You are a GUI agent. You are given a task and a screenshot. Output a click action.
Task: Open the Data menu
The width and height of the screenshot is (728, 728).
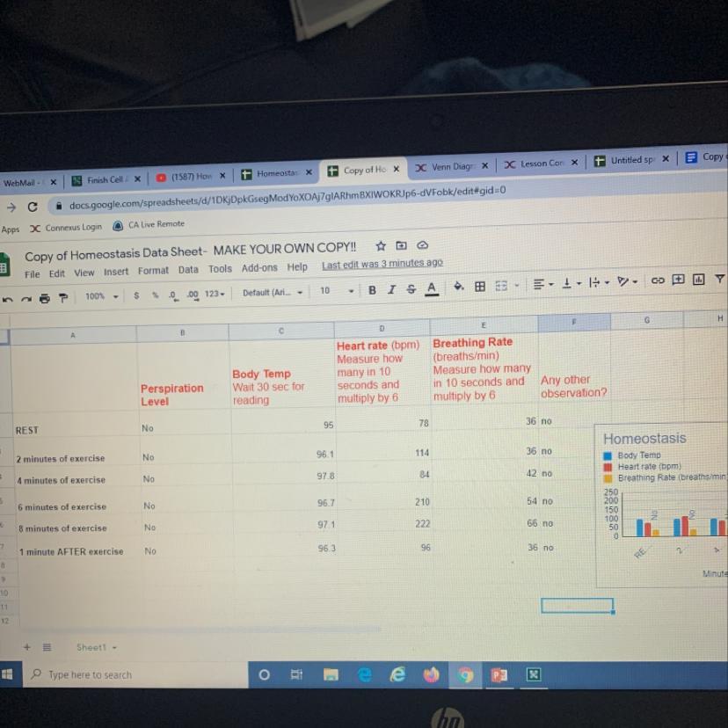pos(188,270)
